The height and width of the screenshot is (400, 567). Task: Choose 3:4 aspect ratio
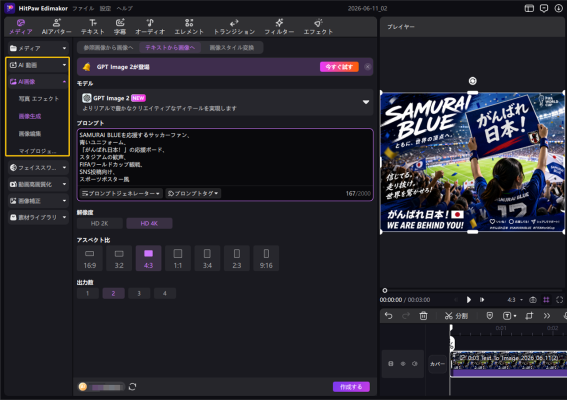tap(207, 258)
